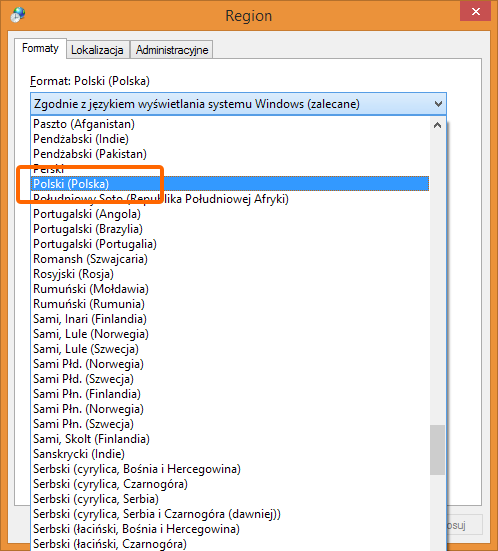The image size is (498, 551).
Task: Select Serbski (cyrylica, Serbia) option
Action: 230,499
